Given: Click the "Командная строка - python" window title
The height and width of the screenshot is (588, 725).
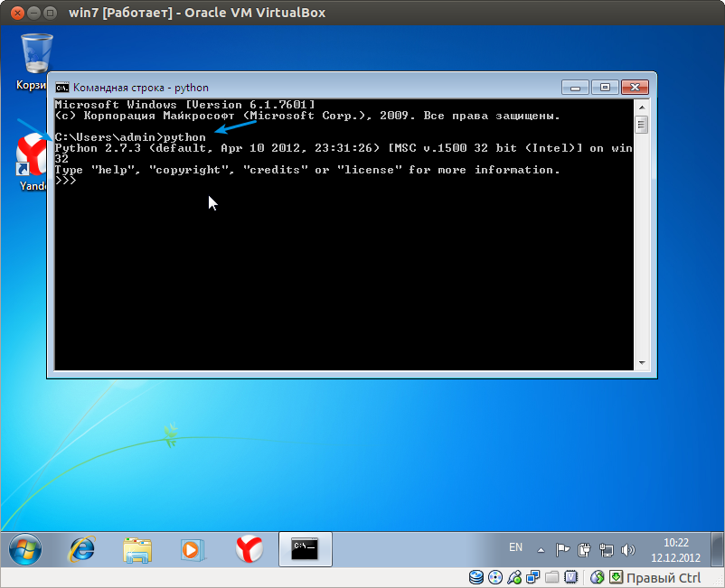Looking at the screenshot, I should pos(140,88).
